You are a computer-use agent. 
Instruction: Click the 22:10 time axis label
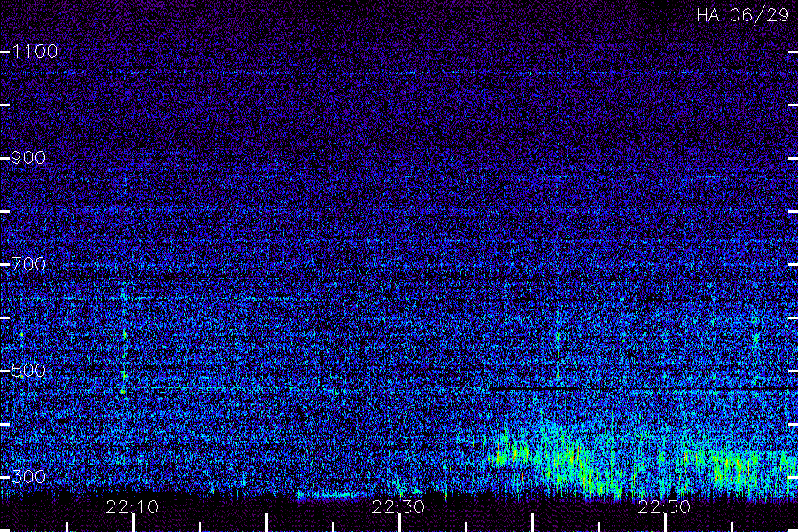coord(132,507)
